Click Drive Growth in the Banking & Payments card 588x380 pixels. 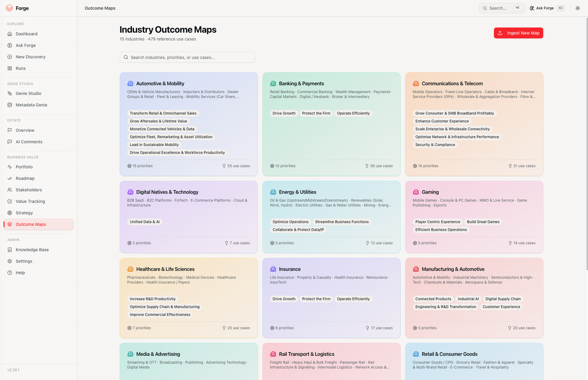[x=284, y=113]
